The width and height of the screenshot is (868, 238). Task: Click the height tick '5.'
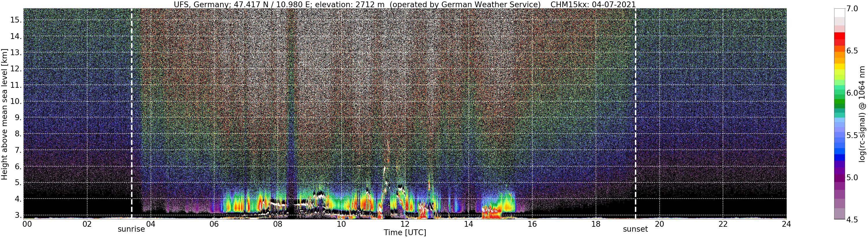18,183
